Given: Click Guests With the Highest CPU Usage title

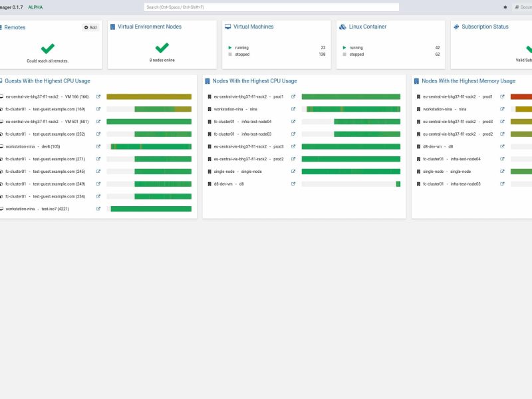Looking at the screenshot, I should click(47, 81).
